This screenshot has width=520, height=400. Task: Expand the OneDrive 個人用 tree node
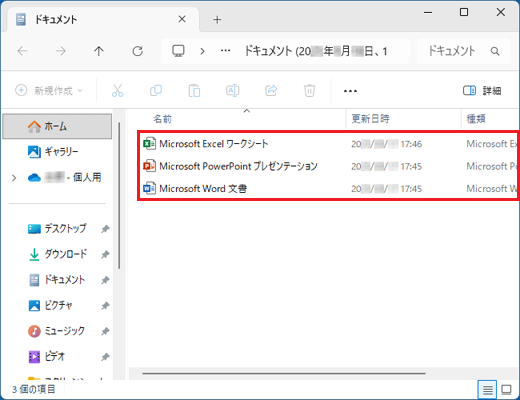(14, 178)
